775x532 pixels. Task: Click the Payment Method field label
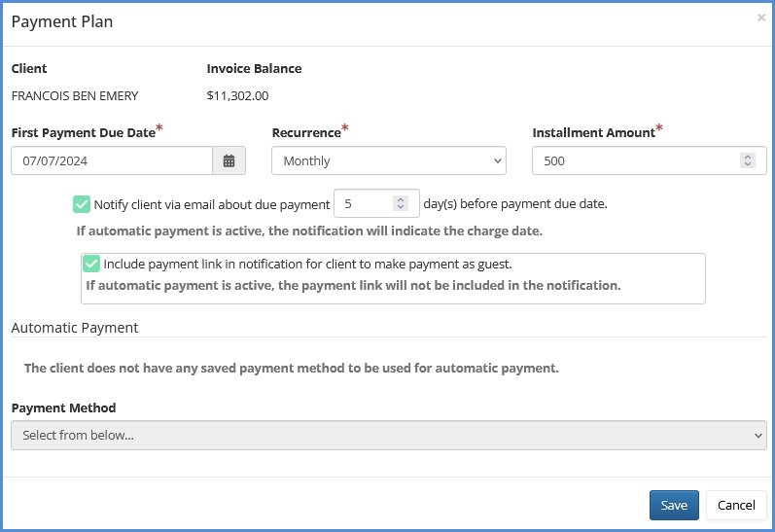pos(63,408)
